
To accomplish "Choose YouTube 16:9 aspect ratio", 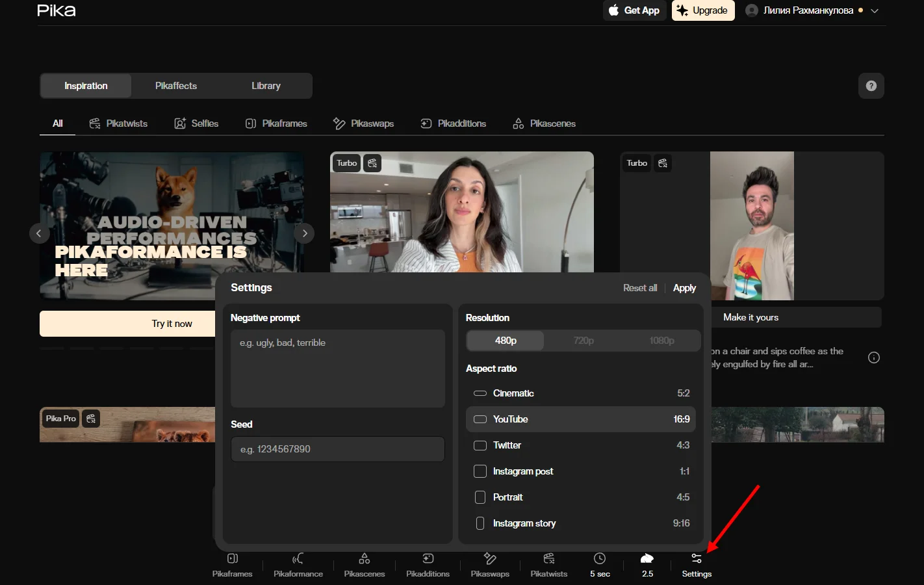I will point(581,419).
